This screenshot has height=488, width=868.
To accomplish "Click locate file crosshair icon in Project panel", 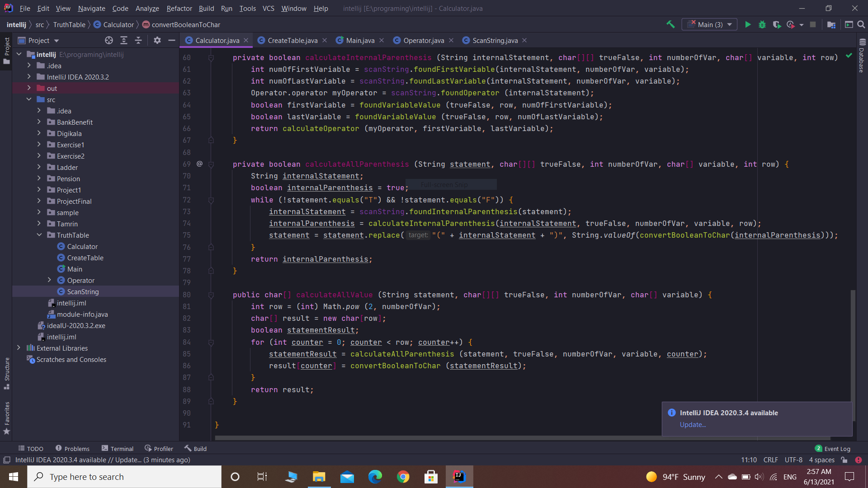I will (x=109, y=40).
